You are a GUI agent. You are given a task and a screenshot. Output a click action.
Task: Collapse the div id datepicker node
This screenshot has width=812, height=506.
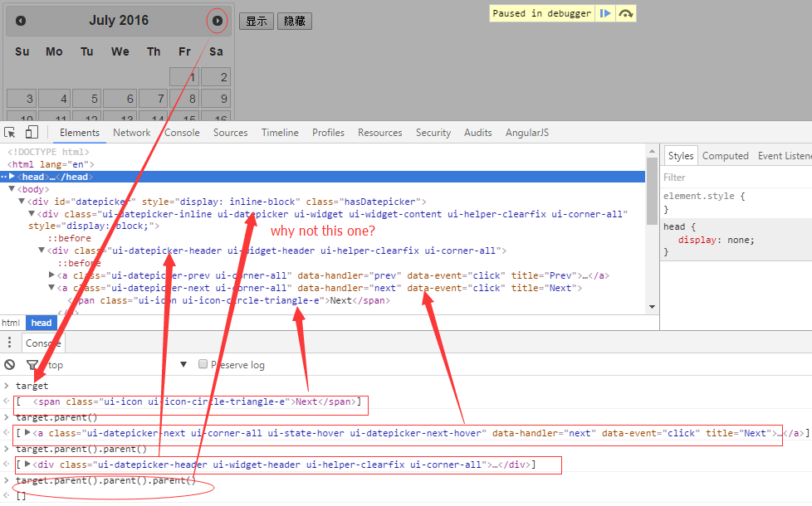(22, 202)
